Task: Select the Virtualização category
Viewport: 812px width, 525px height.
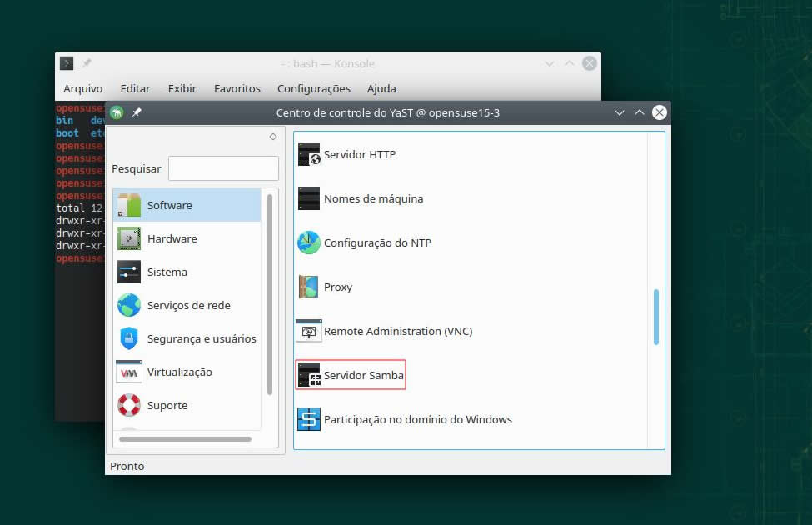Action: (x=179, y=372)
